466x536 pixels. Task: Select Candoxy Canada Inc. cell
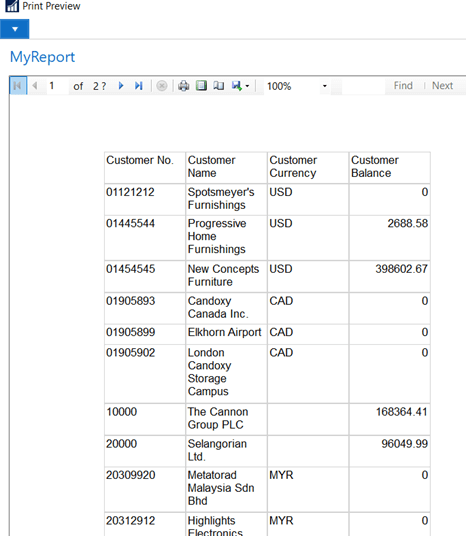(226, 308)
